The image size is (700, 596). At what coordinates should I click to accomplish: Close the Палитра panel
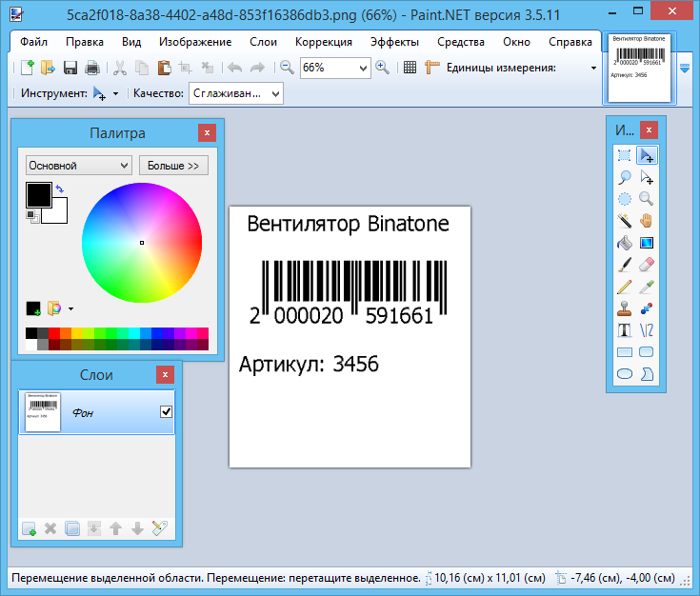pos(207,132)
